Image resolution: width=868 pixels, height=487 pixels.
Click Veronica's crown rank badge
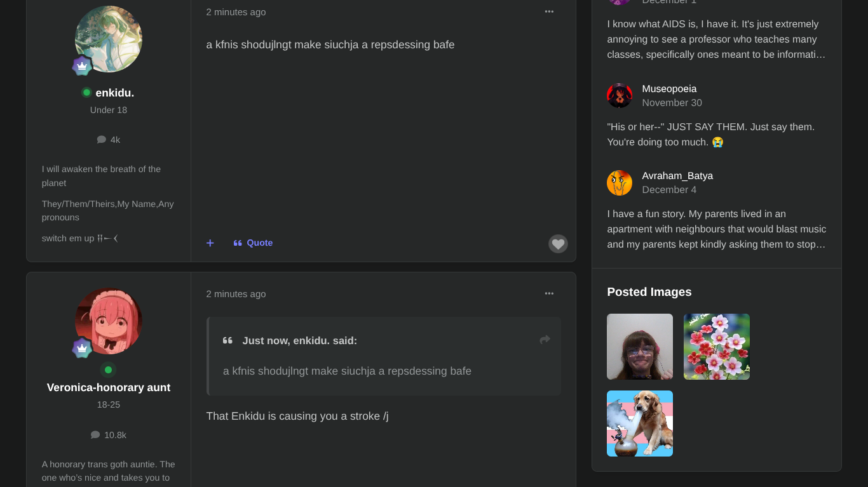click(82, 348)
